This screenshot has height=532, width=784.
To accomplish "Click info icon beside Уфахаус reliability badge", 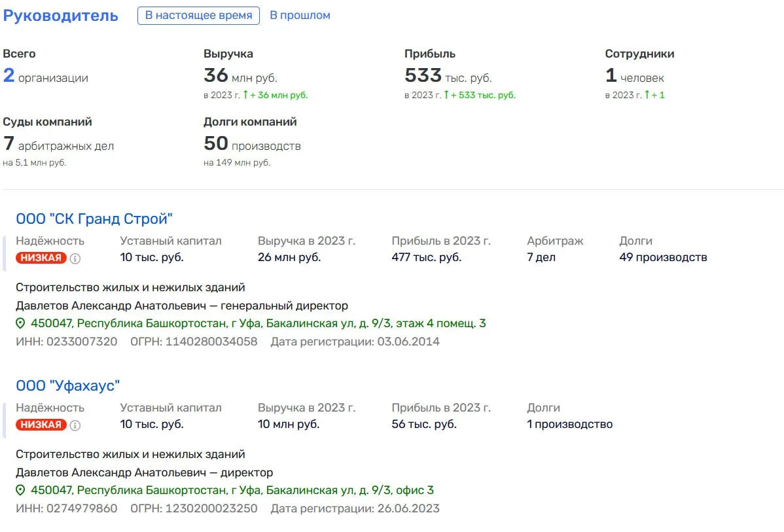I will tap(75, 425).
